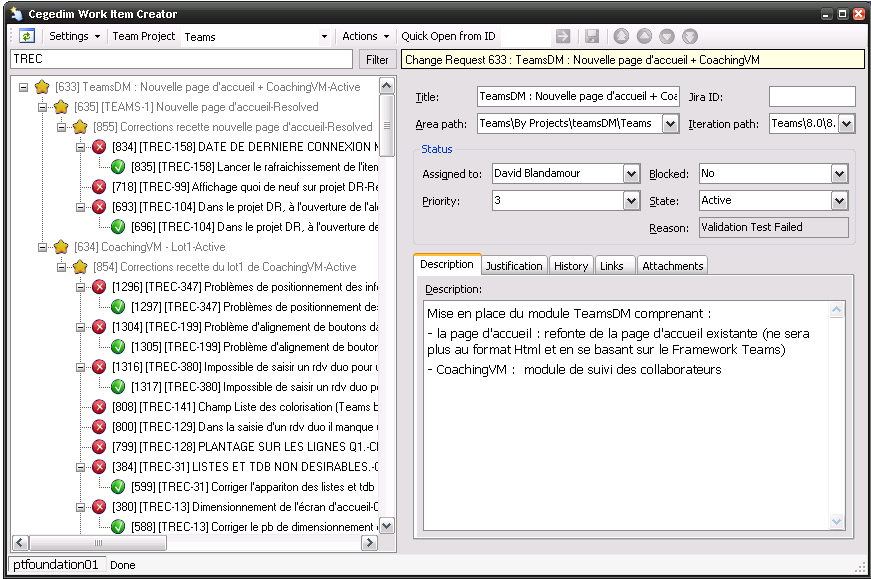Open the Actions menu
The width and height of the screenshot is (871, 579).
pos(365,37)
